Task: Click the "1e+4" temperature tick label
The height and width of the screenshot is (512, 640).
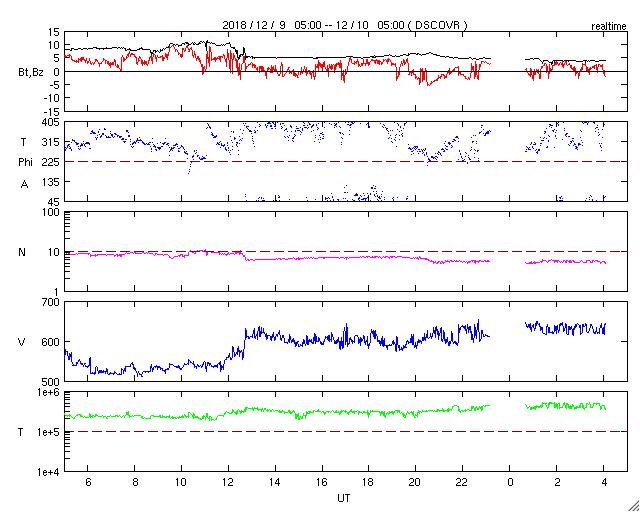Action: pyautogui.click(x=49, y=472)
